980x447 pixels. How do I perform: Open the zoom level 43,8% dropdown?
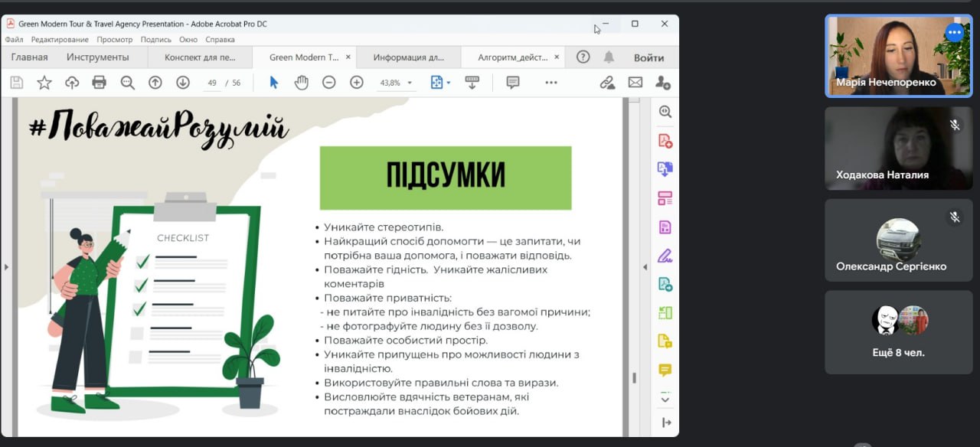click(x=410, y=83)
